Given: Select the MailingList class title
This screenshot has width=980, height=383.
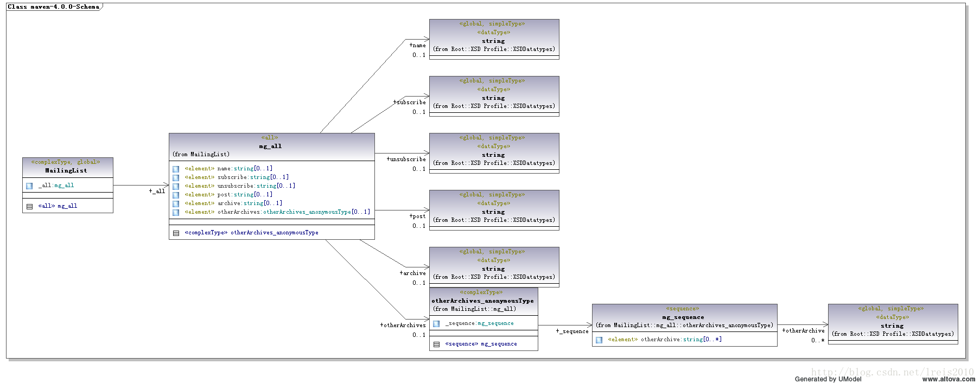Looking at the screenshot, I should click(x=66, y=170).
